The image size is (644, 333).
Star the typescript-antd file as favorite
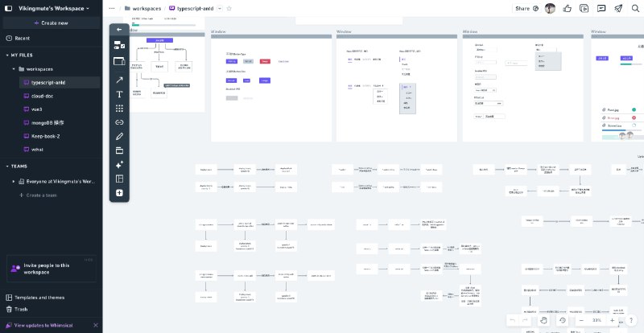coord(229,8)
